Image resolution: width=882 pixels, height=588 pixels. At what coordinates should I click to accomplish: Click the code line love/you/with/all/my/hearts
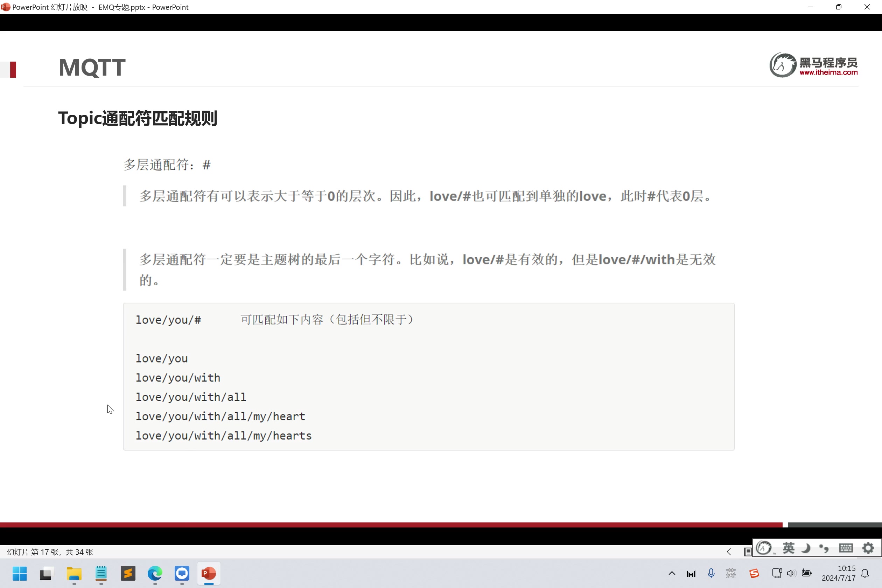click(224, 435)
